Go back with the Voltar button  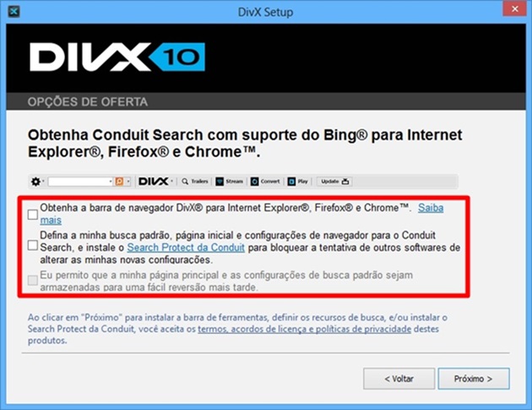tap(399, 379)
